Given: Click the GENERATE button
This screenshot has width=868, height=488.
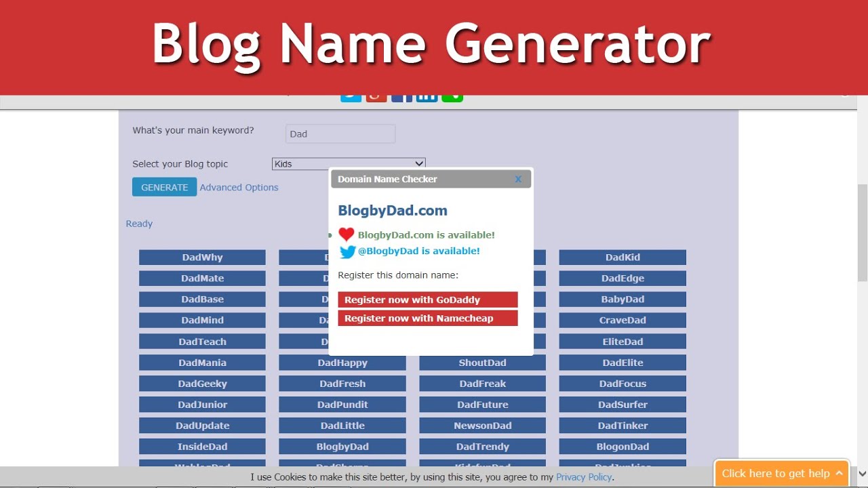Looking at the screenshot, I should [164, 187].
